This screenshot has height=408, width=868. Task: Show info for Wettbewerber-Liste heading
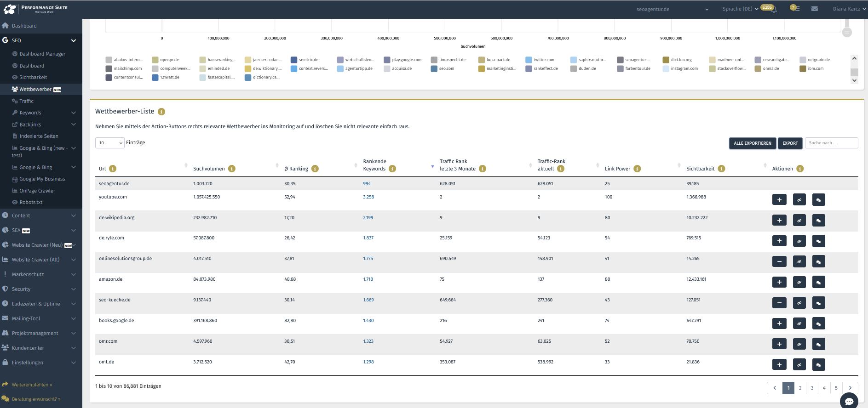161,112
